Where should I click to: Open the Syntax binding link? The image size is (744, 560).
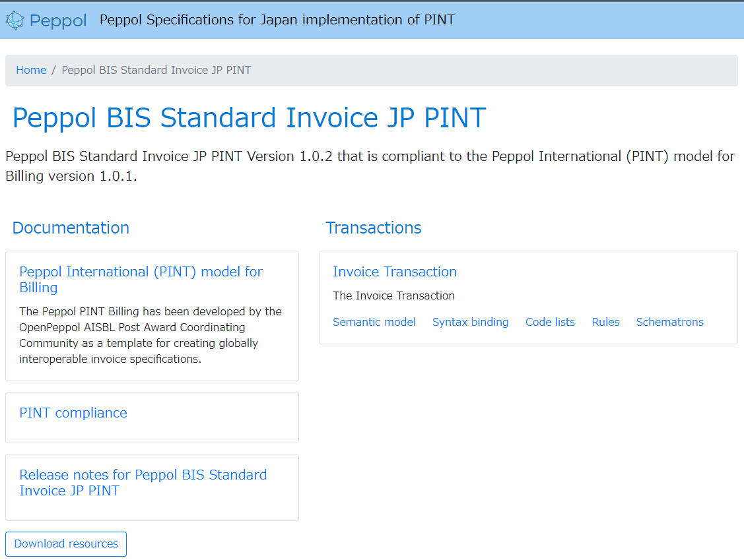tap(470, 322)
